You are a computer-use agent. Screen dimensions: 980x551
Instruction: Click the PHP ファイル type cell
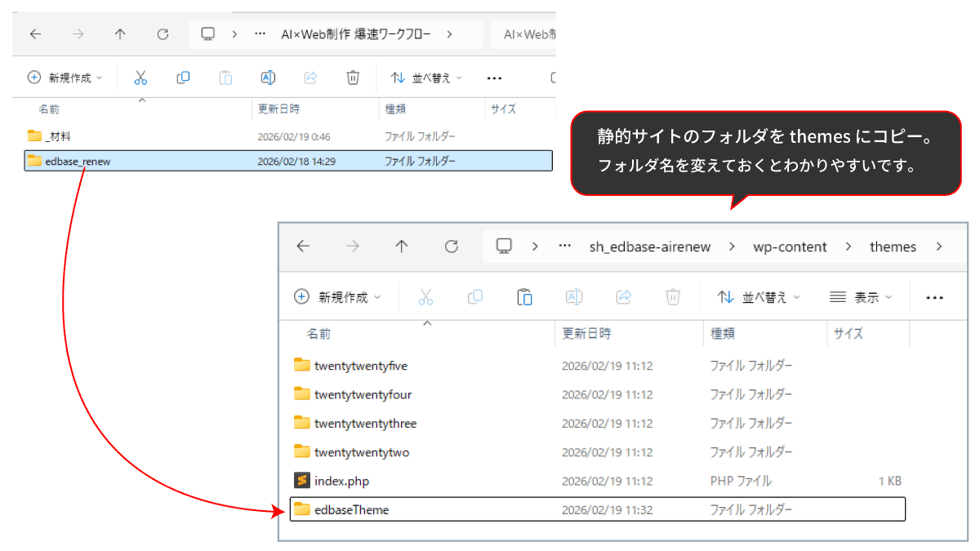click(741, 481)
